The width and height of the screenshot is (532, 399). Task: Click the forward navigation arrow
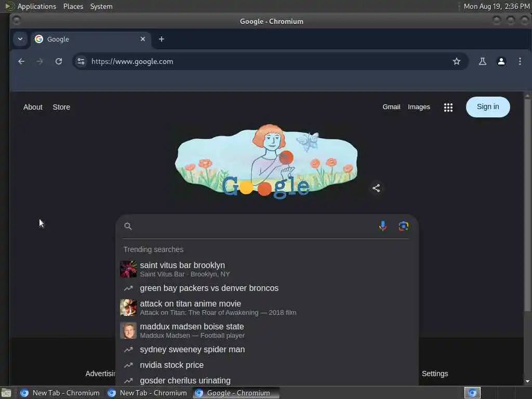point(39,61)
